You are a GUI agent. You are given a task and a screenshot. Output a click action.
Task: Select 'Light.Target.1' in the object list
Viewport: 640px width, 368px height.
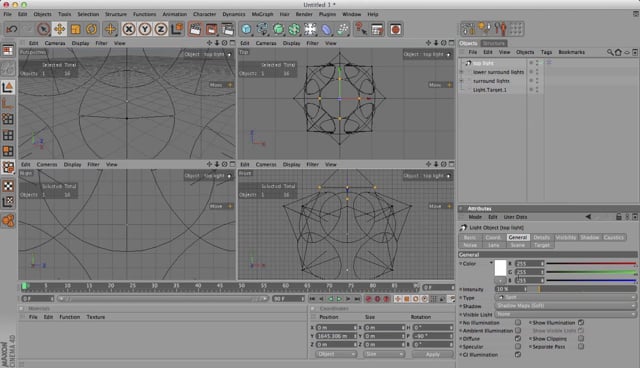489,90
